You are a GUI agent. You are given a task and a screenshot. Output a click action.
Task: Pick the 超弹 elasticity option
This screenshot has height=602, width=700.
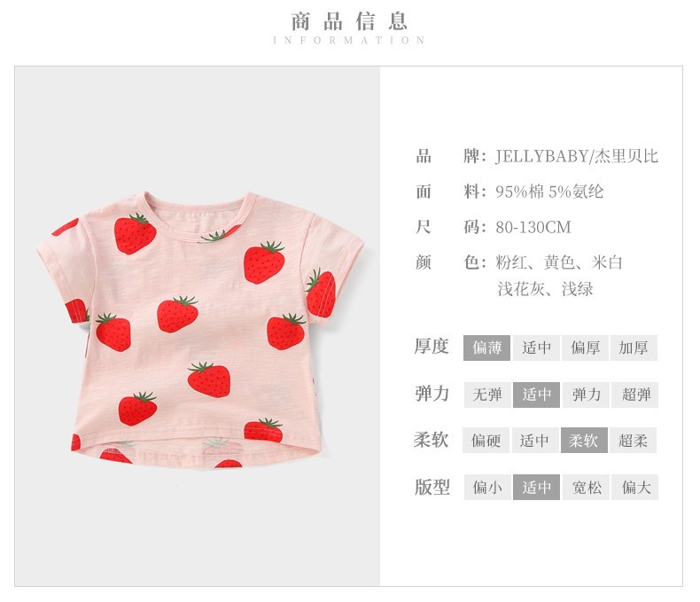tap(634, 395)
